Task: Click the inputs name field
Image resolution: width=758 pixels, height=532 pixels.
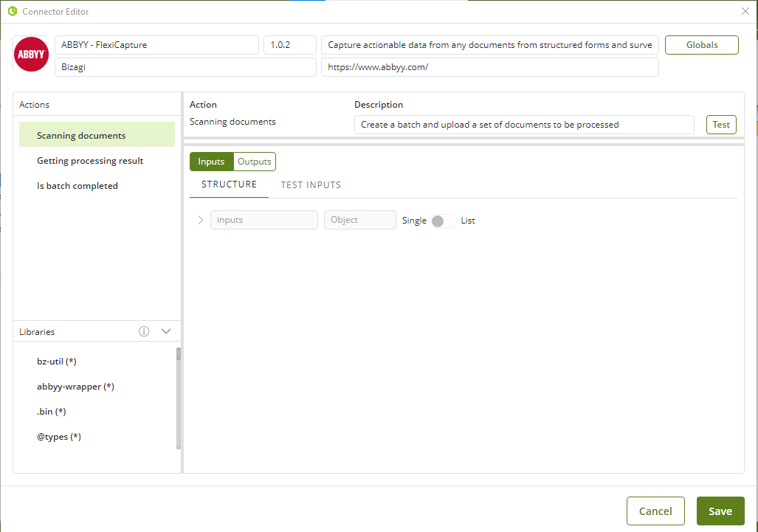Action: click(x=264, y=220)
